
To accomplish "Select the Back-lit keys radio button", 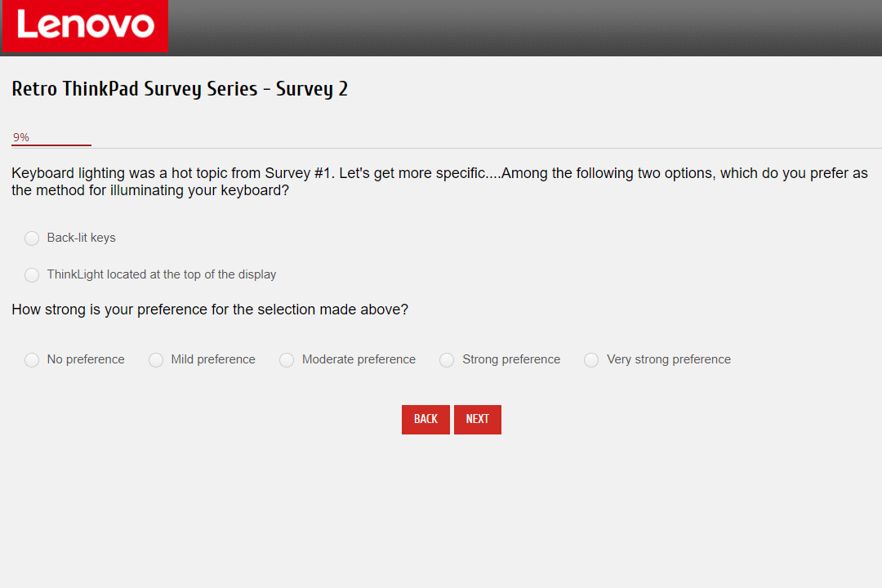I will 32,238.
